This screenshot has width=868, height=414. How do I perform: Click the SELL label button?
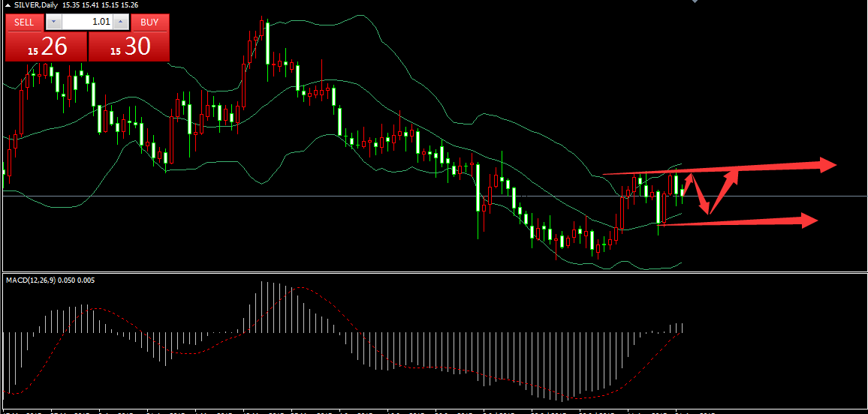click(24, 22)
